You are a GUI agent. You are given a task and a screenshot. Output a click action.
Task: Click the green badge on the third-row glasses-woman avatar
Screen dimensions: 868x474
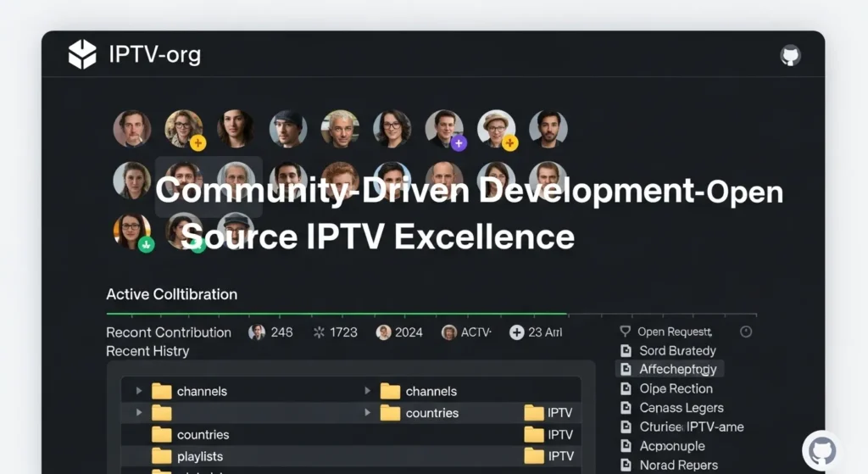coord(146,244)
